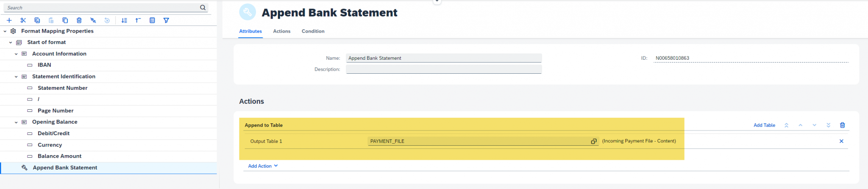Screen dimensions: 868x189
Task: Delete node using tree toolbar trash icon
Action: [x=79, y=20]
